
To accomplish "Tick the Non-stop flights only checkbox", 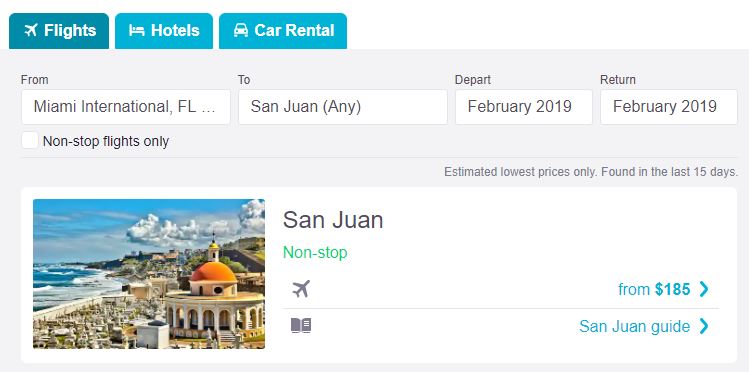I will (30, 141).
